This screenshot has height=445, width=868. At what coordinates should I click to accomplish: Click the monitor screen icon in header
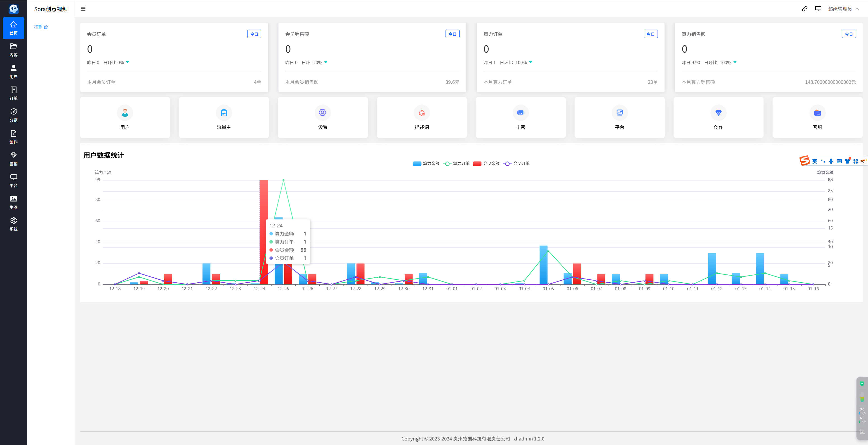click(818, 9)
